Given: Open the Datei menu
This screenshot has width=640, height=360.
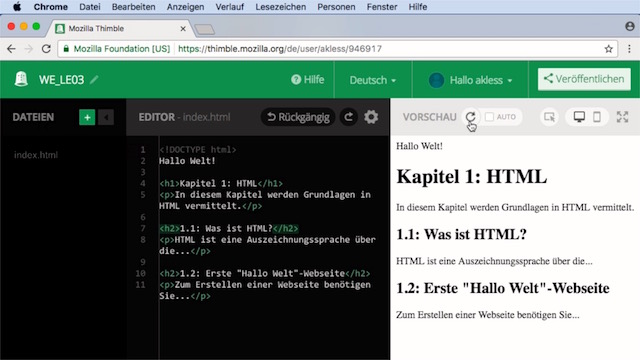Looking at the screenshot, I should point(90,7).
